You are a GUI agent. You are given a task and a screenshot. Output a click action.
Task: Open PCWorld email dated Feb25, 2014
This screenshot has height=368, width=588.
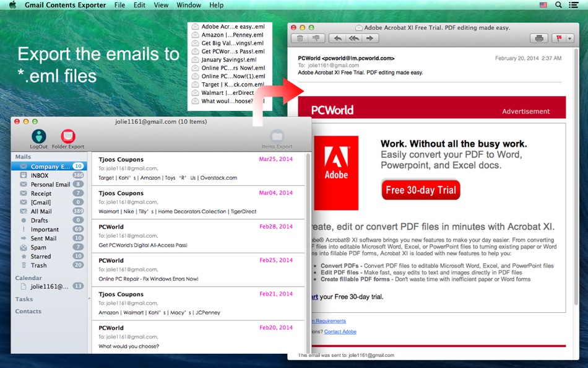click(199, 270)
